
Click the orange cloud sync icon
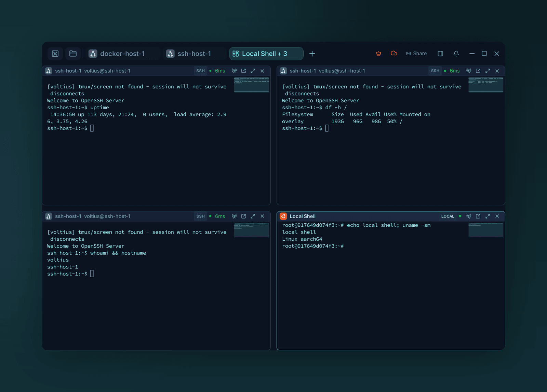coord(394,54)
